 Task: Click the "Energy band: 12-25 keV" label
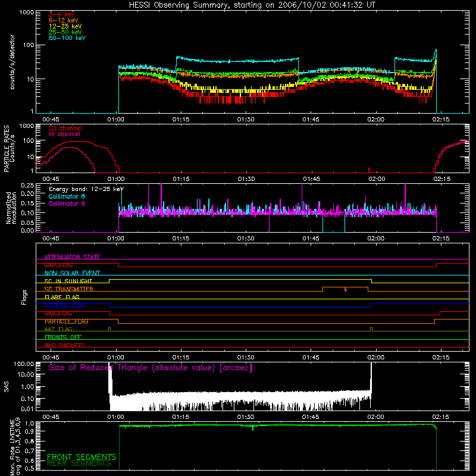tap(86, 189)
